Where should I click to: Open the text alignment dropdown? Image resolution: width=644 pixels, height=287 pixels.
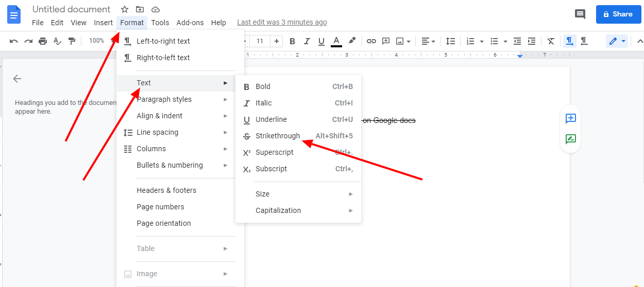tap(428, 41)
